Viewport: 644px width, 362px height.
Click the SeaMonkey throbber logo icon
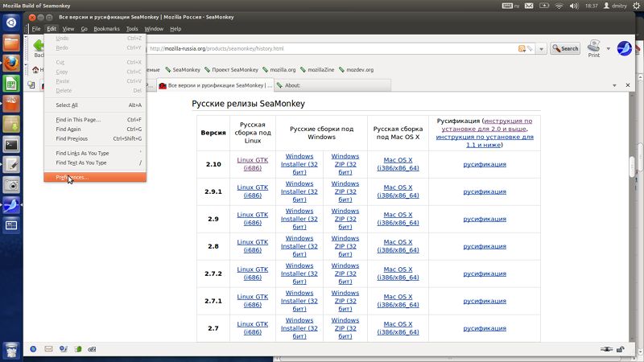(x=625, y=48)
